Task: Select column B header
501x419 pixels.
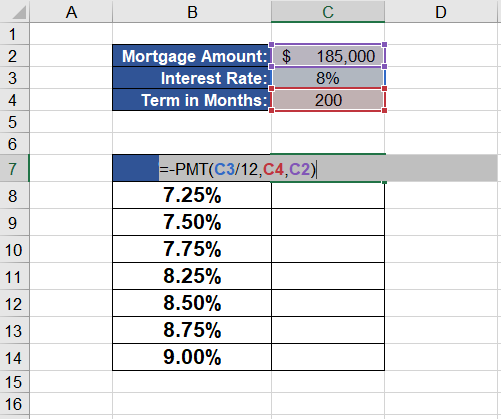Action: pos(192,11)
